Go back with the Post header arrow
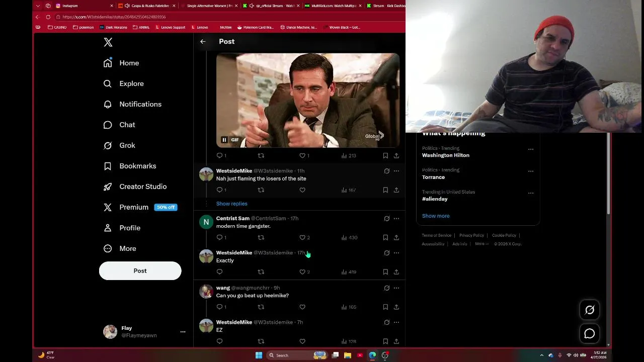 click(x=203, y=42)
